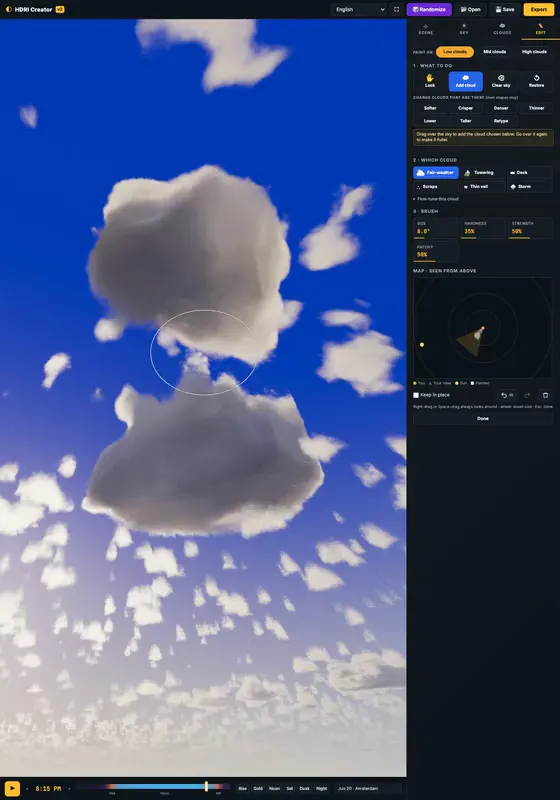Jump to Rise time preset
This screenshot has width=560, height=800.
click(243, 788)
